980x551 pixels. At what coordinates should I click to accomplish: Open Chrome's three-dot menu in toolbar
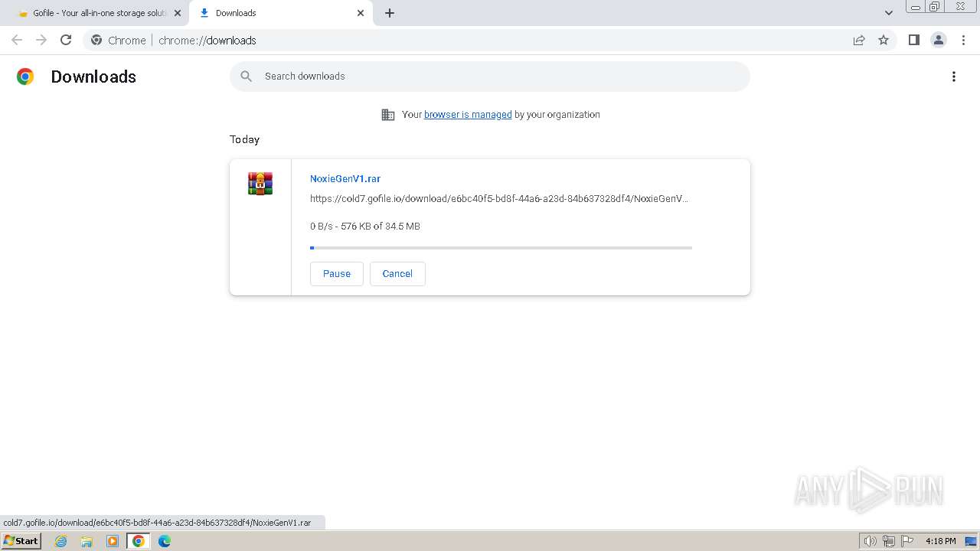(963, 40)
